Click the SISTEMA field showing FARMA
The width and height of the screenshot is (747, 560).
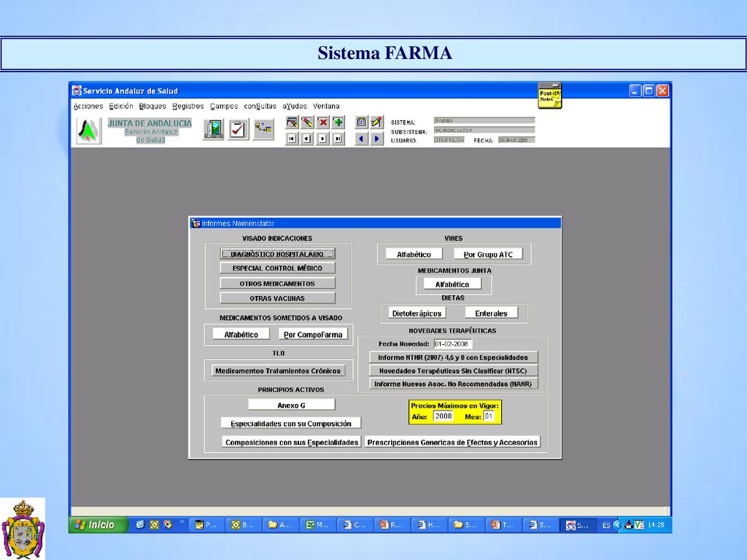[484, 121]
